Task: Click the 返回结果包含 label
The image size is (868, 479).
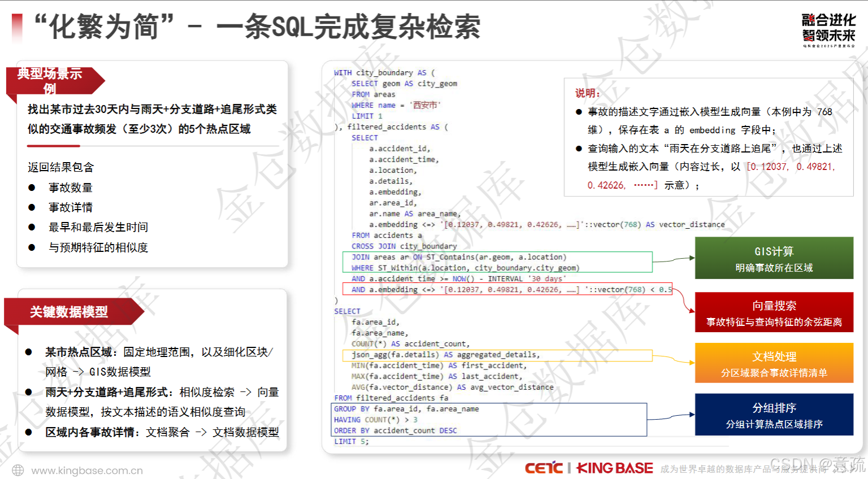Action: 60,167
